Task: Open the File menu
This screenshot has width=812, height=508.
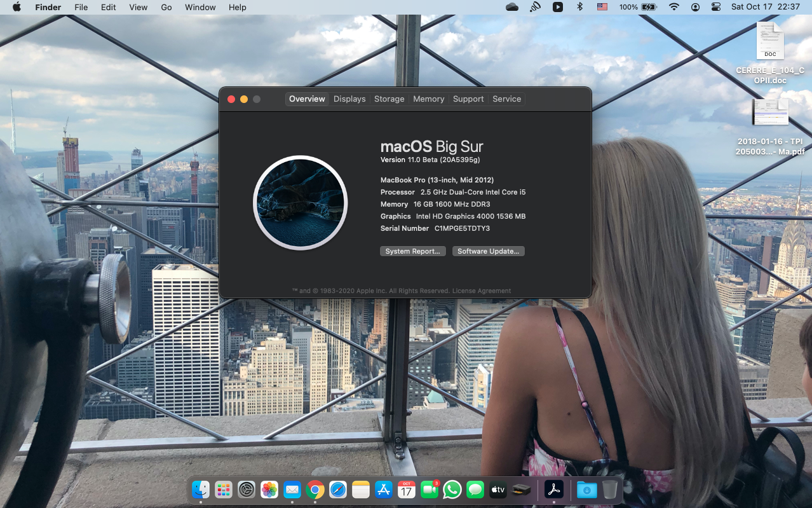Action: tap(81, 7)
